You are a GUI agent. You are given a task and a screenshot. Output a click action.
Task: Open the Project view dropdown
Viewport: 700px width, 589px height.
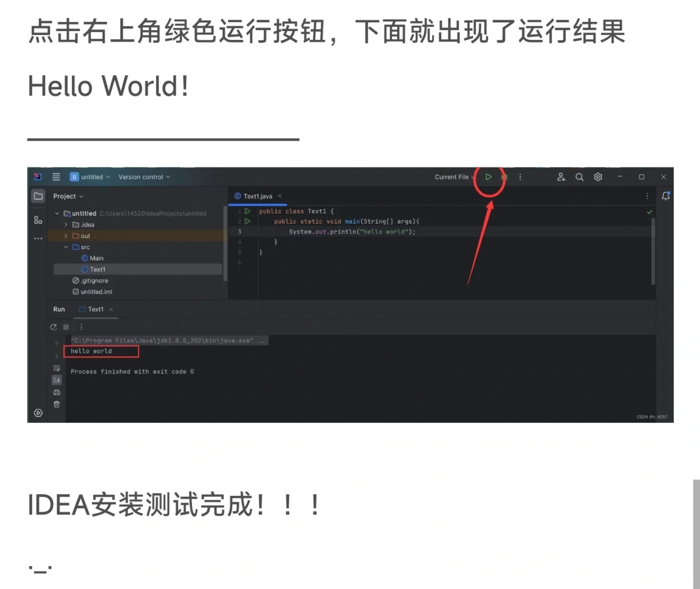point(68,196)
